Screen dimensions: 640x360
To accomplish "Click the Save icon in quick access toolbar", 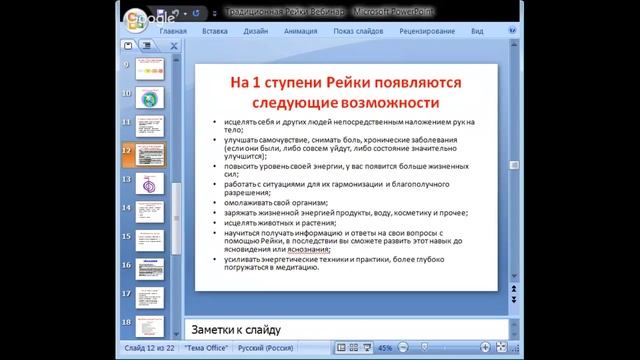I will click(x=161, y=13).
